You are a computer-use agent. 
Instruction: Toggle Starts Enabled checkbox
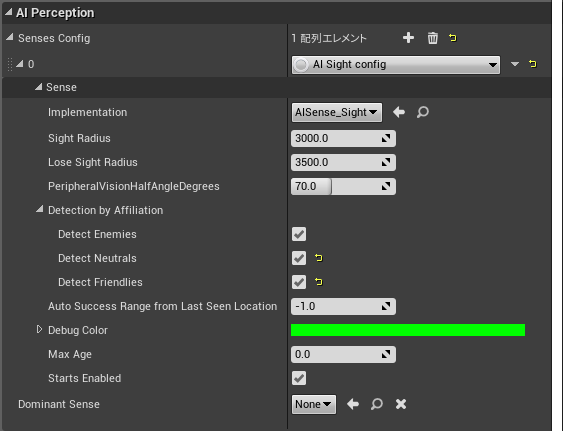pos(299,378)
